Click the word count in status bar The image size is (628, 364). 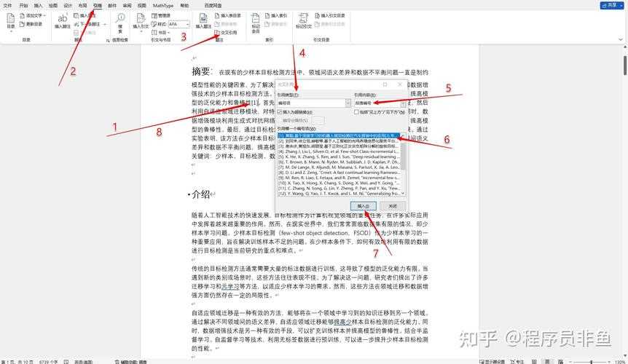tap(49, 362)
